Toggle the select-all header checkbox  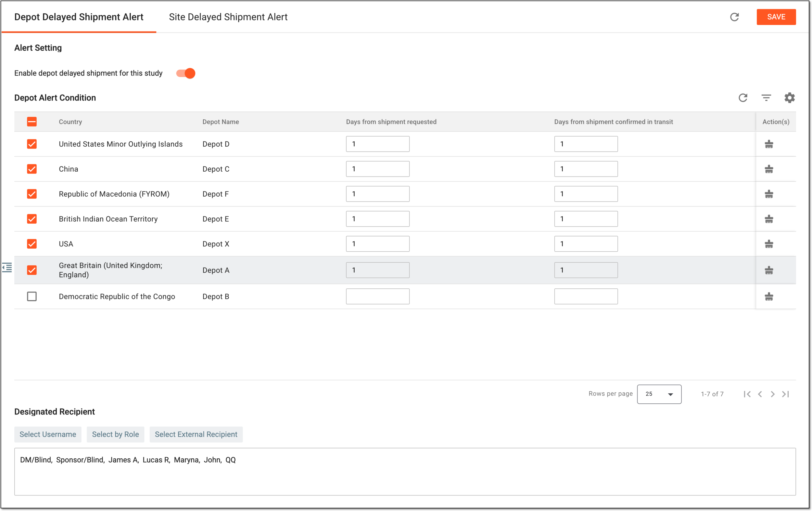pos(32,122)
